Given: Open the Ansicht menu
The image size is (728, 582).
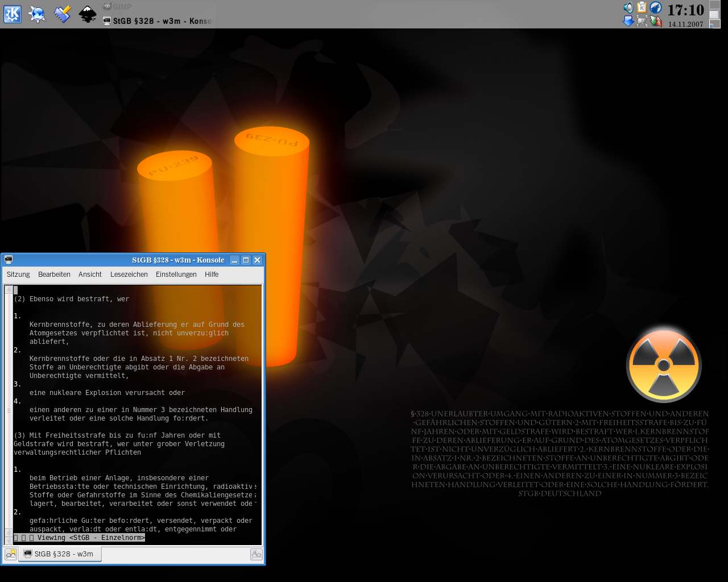Looking at the screenshot, I should pyautogui.click(x=90, y=275).
